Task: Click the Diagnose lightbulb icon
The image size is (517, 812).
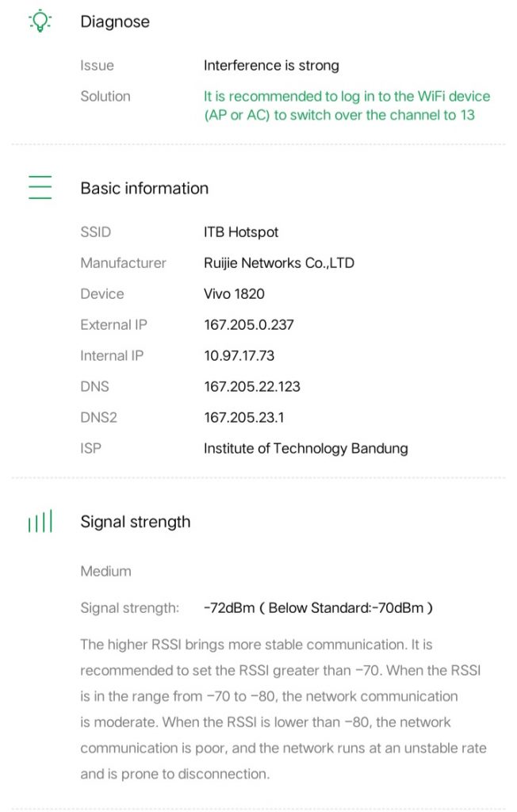Action: coord(40,21)
